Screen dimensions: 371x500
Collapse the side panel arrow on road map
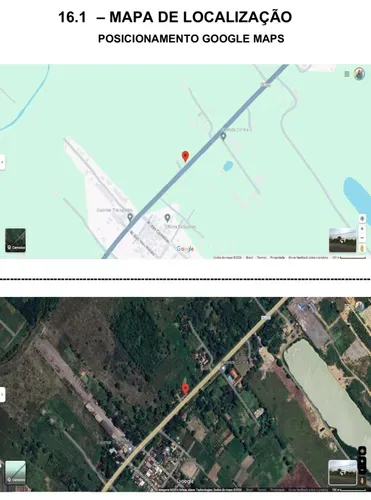[2, 162]
